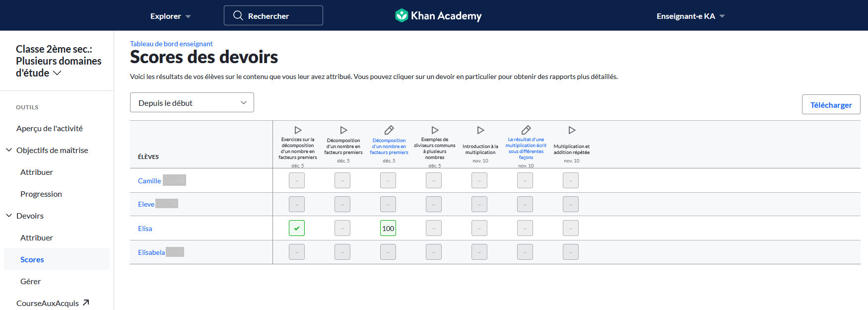Open Aperçu de l'activité in the sidebar
Screen dimensions: 868x310
50,128
